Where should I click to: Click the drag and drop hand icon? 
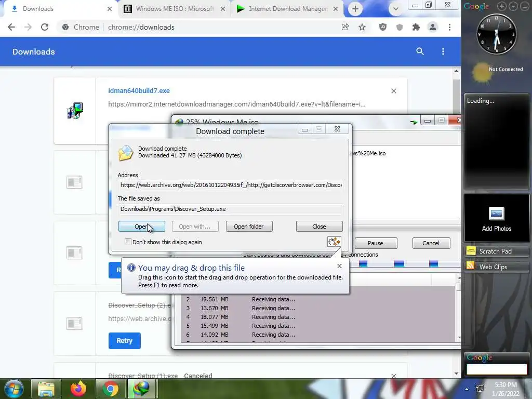coord(334,242)
